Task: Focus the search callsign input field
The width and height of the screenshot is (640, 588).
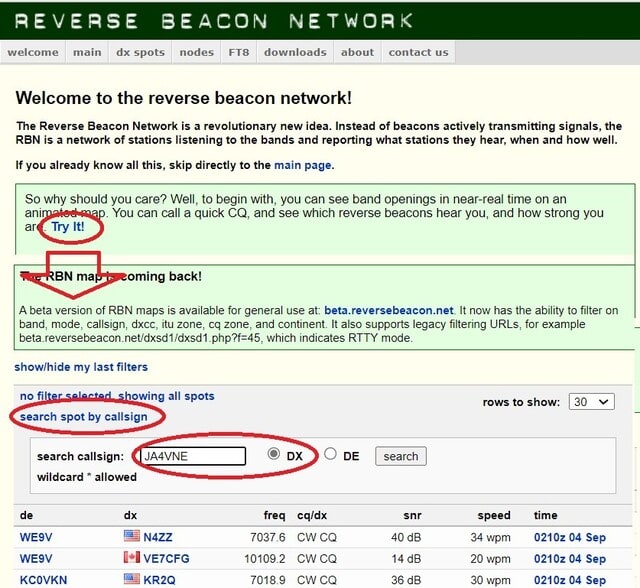Action: (x=193, y=456)
